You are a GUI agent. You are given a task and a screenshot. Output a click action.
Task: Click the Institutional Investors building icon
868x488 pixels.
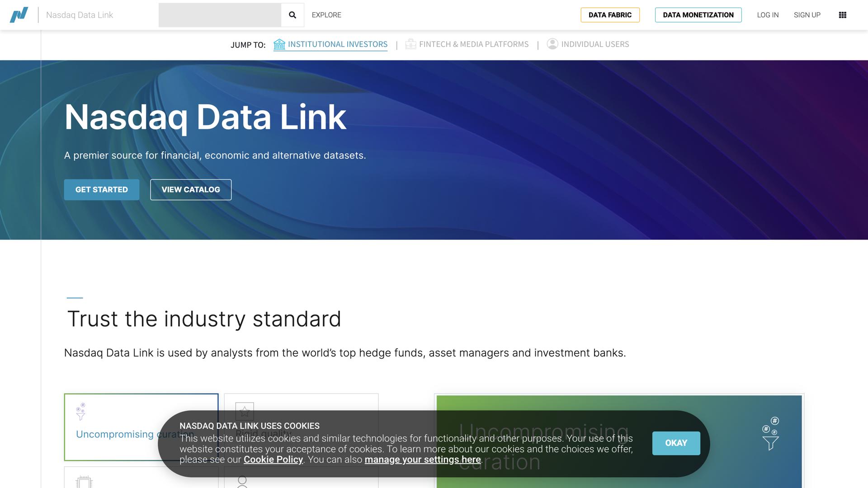279,44
